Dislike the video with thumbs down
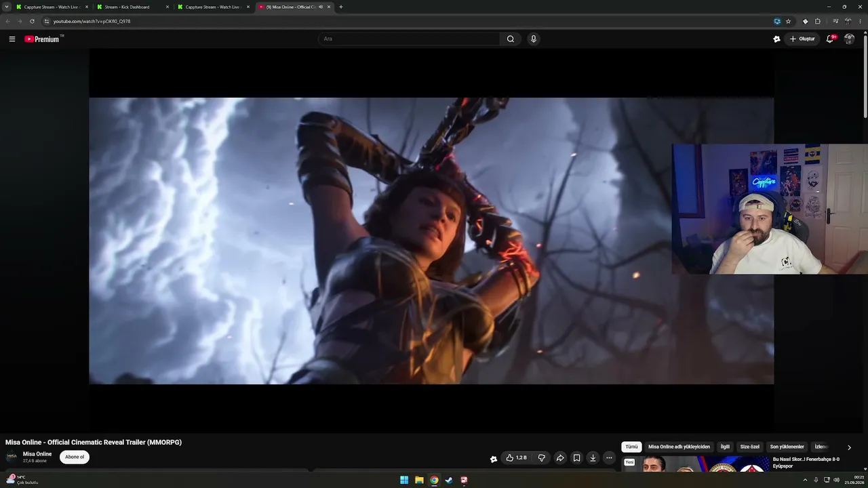This screenshot has width=868, height=488. click(x=542, y=458)
